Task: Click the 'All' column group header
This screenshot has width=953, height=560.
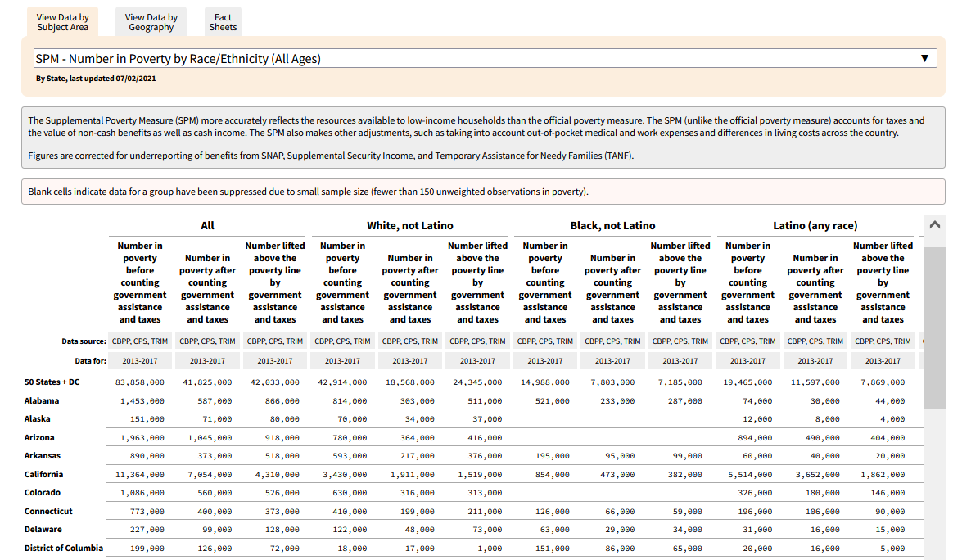Action: point(207,226)
